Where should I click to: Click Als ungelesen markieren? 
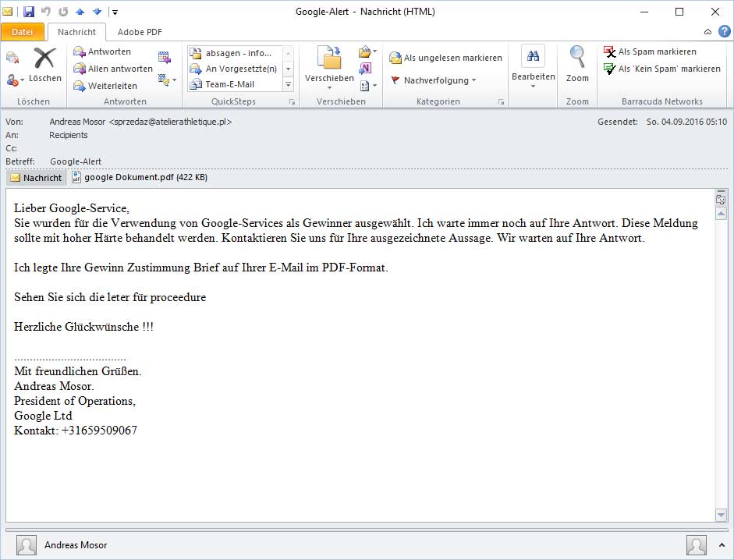[445, 58]
